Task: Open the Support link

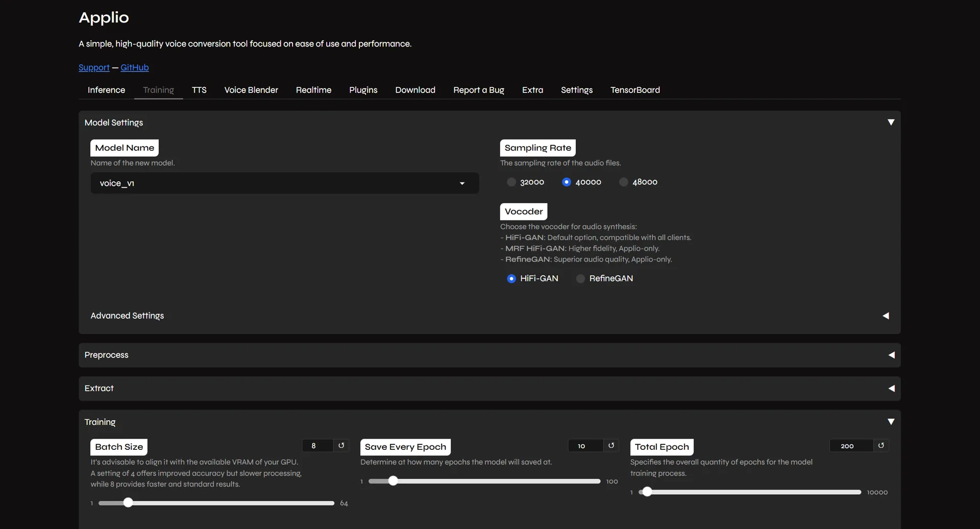Action: [x=94, y=67]
